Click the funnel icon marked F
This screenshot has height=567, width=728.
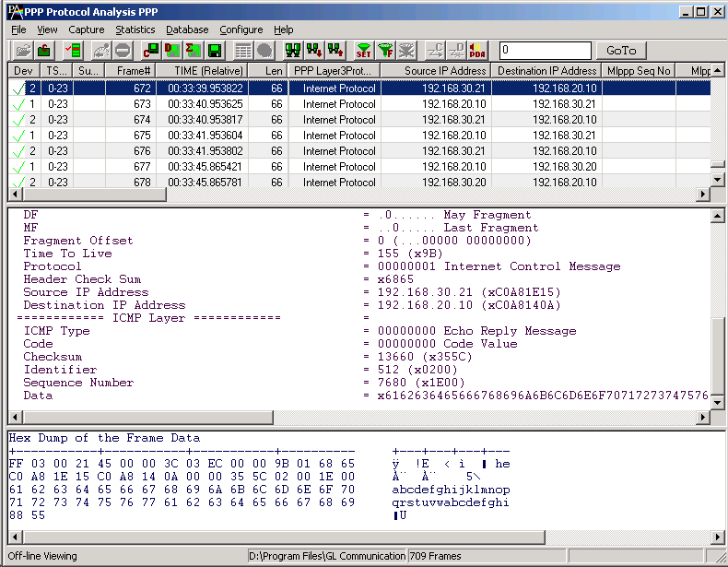pos(385,50)
